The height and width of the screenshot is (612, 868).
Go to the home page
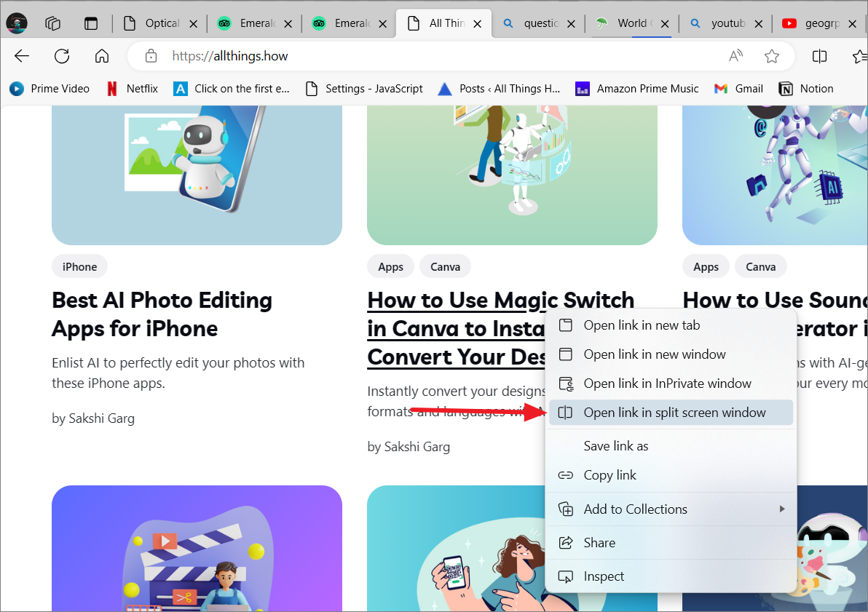pyautogui.click(x=102, y=56)
